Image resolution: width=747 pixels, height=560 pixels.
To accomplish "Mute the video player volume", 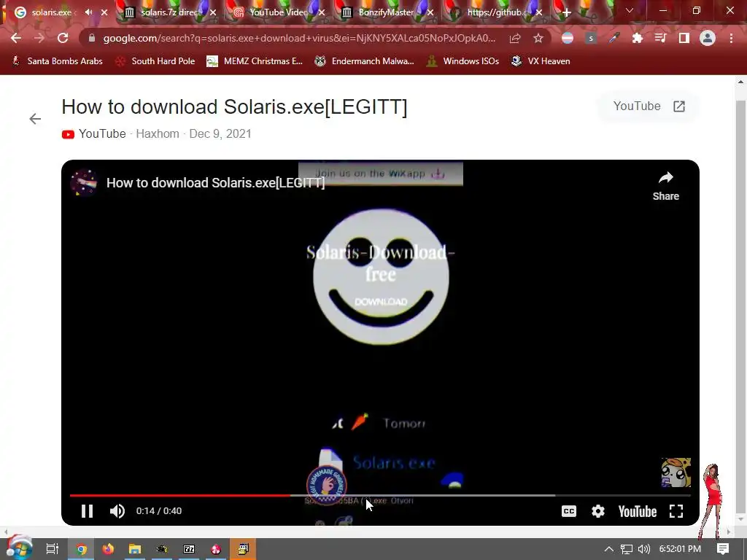I will pos(117,511).
